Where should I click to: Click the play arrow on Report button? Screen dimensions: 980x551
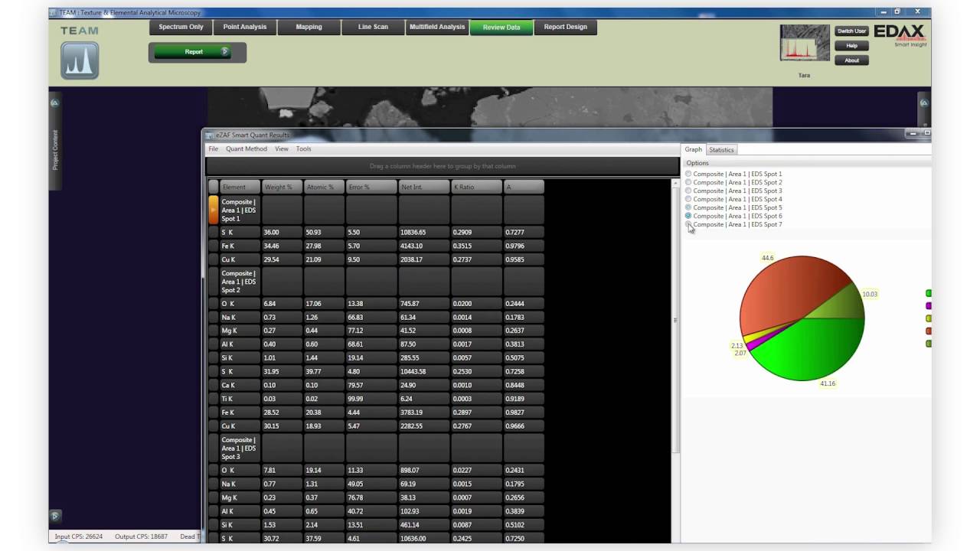click(224, 52)
